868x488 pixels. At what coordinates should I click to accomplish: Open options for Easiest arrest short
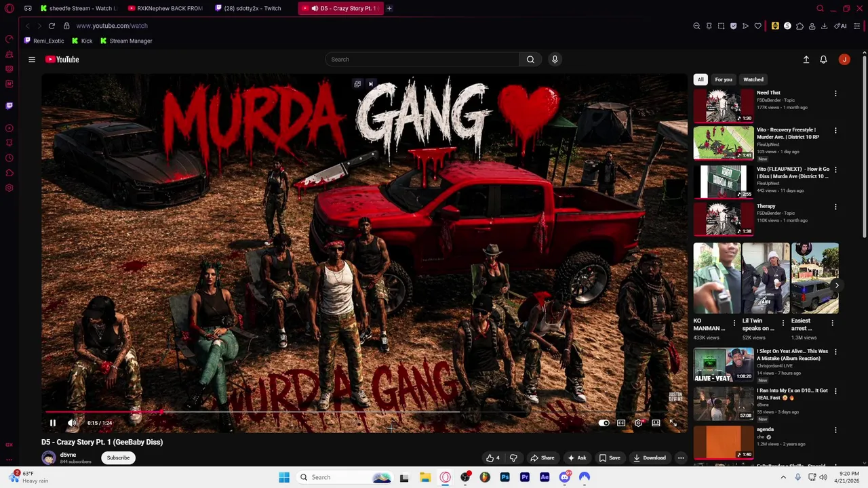[x=833, y=323]
